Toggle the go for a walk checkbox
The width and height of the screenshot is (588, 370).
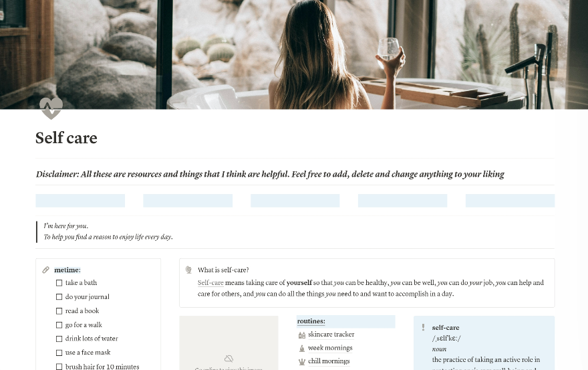(x=59, y=325)
